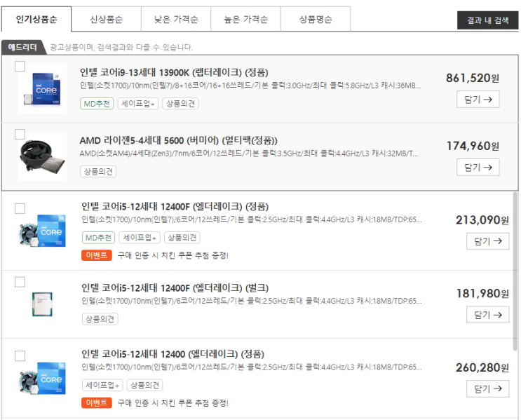Open 코어i5 12400 (엘더레이크) (정품) title
The width and height of the screenshot is (521, 420).
(172, 354)
